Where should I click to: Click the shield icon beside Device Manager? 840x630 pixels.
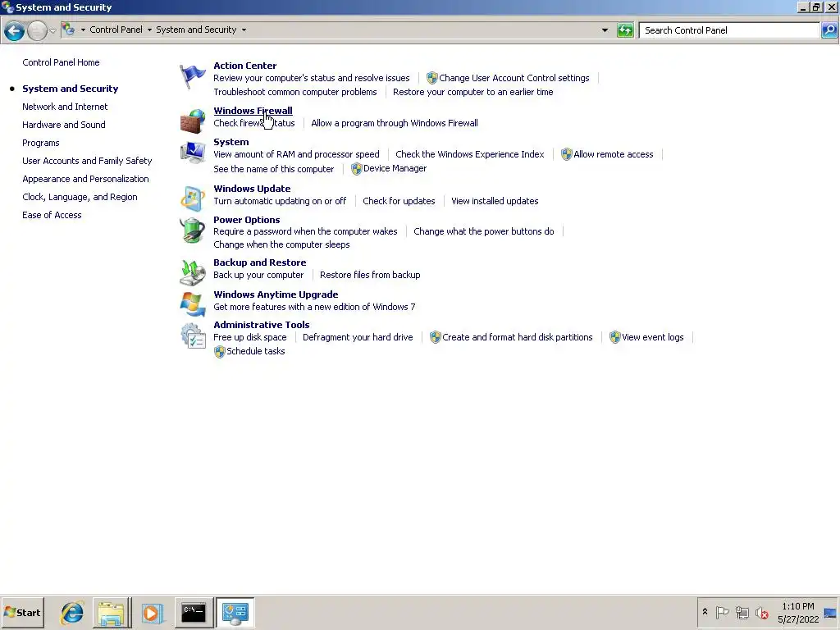coord(356,169)
